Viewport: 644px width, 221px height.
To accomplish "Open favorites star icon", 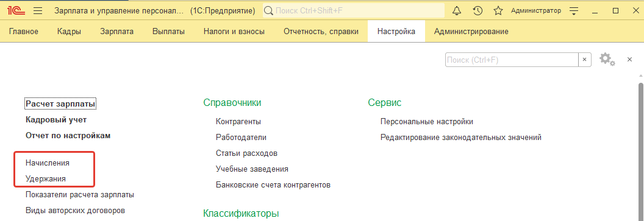I will coord(498,11).
